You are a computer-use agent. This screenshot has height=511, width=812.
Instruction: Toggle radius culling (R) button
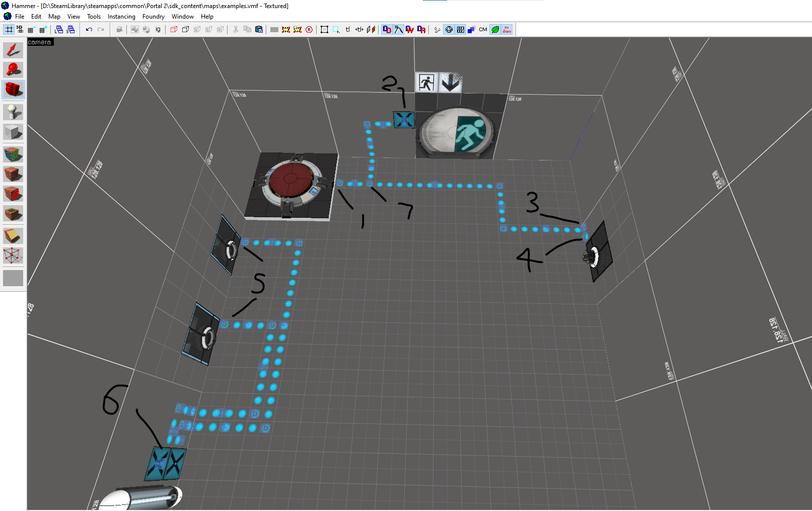[x=309, y=30]
